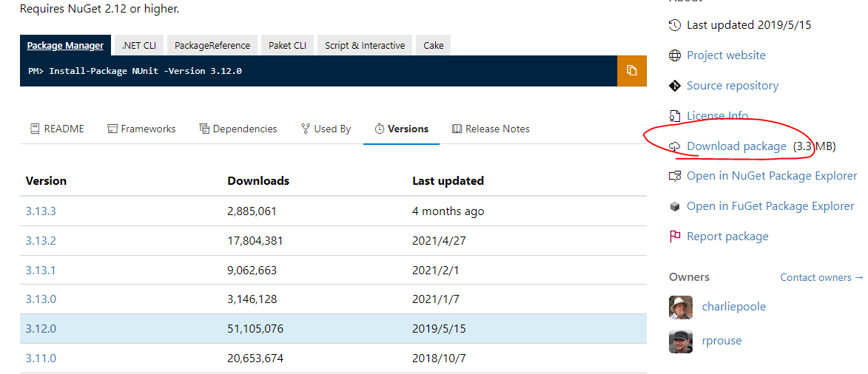Switch to the Paket CLI tab

(x=287, y=45)
